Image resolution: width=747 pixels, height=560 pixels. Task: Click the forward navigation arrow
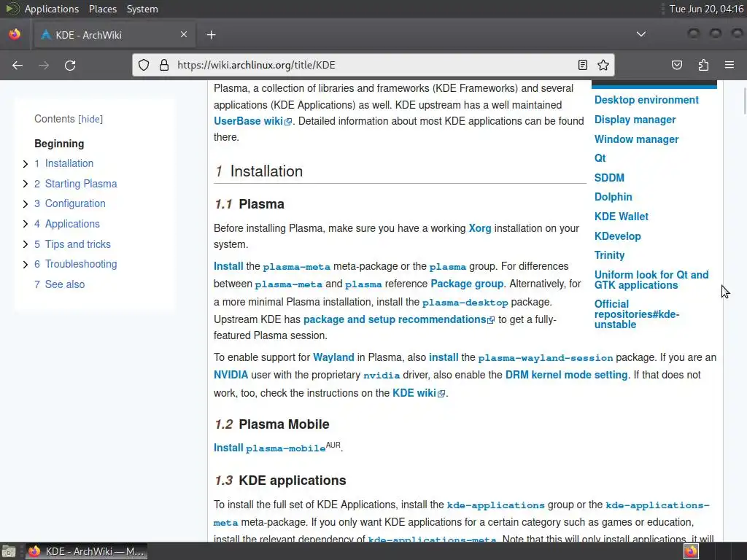click(44, 65)
